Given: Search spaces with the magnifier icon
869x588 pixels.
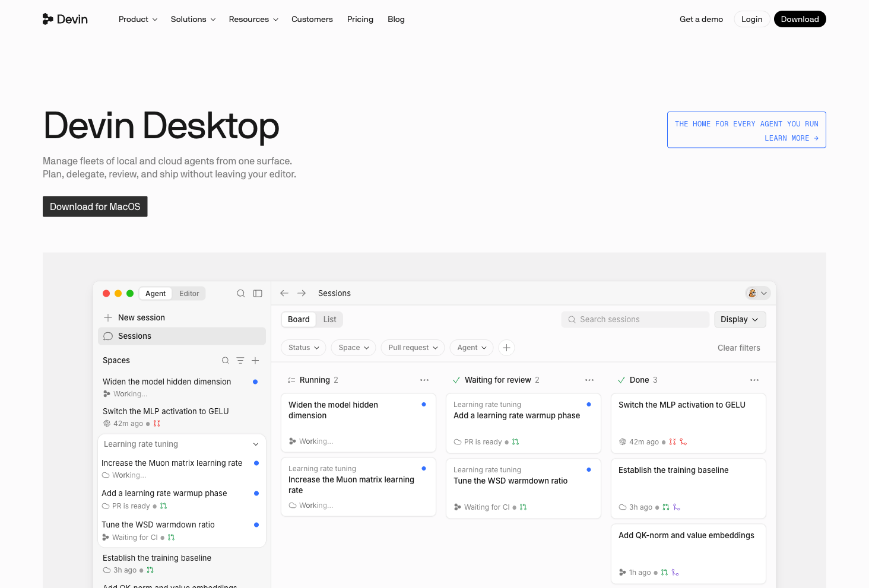Looking at the screenshot, I should coord(226,360).
